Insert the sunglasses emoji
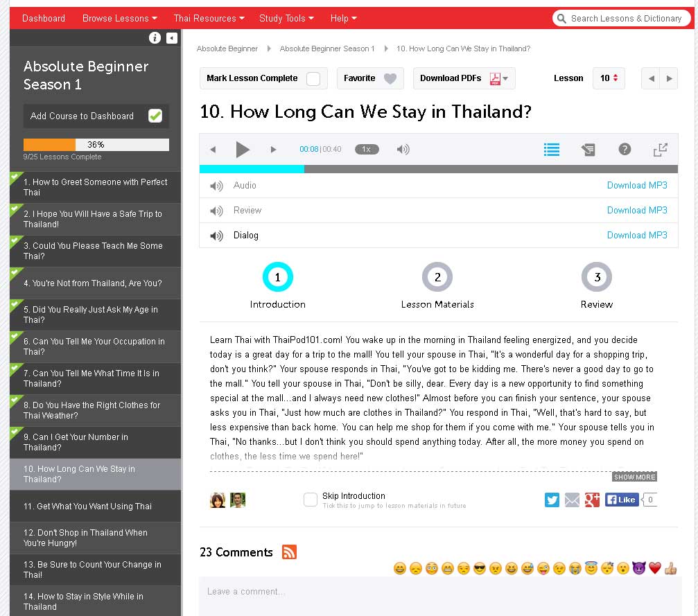The image size is (698, 616). click(480, 568)
